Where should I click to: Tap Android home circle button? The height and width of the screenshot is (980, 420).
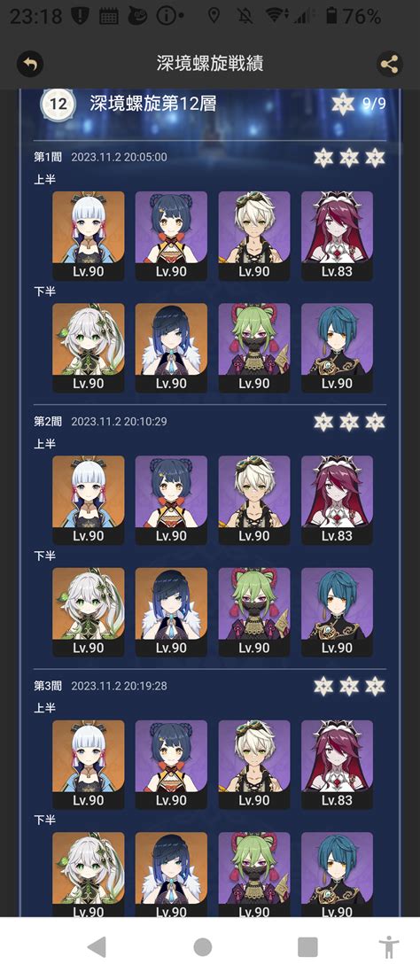[203, 947]
